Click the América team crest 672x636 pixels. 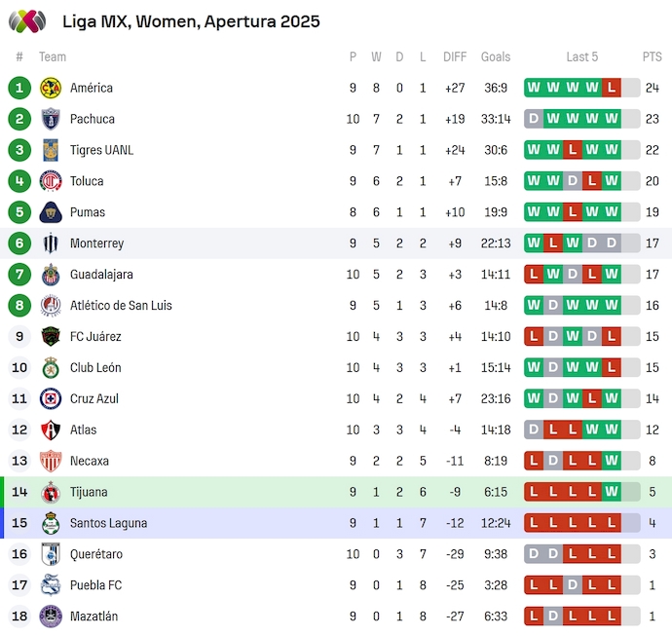click(51, 88)
